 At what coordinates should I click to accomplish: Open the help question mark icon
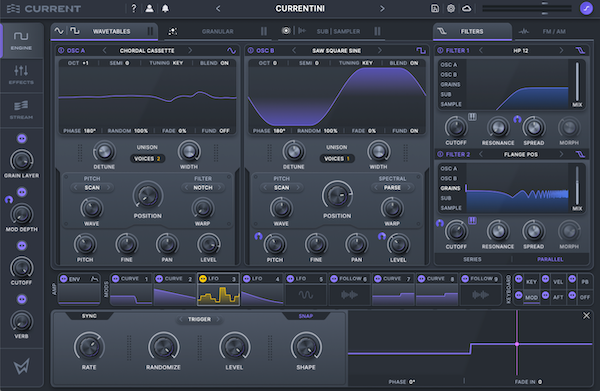point(134,8)
